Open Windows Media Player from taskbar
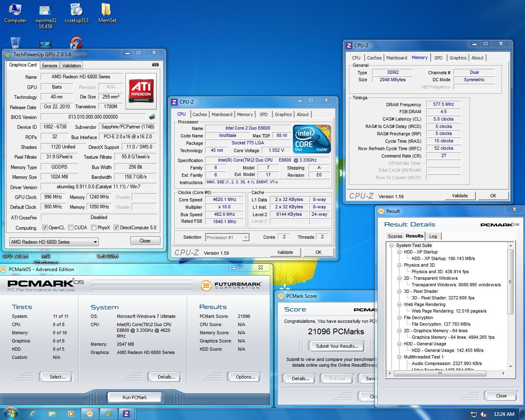The width and height of the screenshot is (525, 420). [71, 414]
